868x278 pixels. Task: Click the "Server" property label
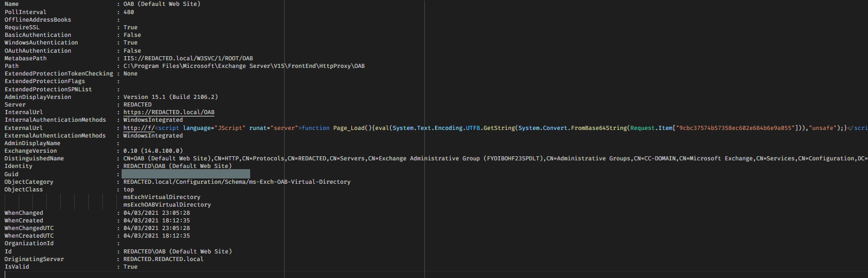point(15,105)
